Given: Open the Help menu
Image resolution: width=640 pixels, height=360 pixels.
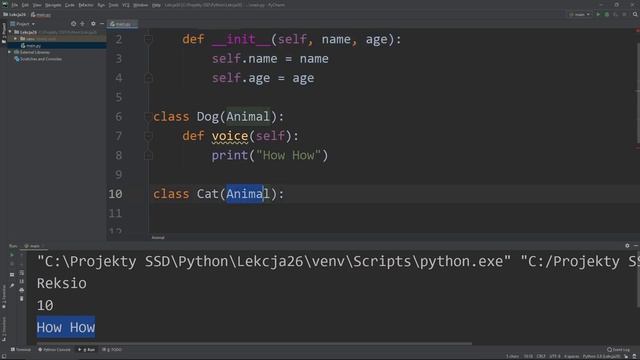Looking at the screenshot, I should click(x=156, y=5).
